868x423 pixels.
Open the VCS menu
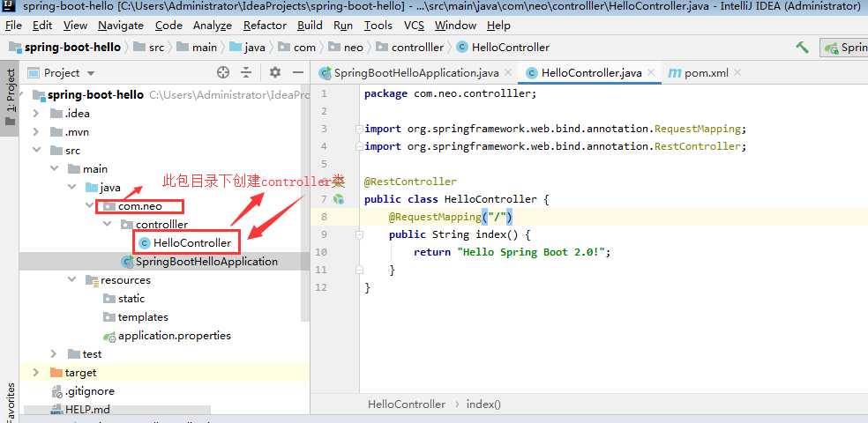(x=414, y=26)
